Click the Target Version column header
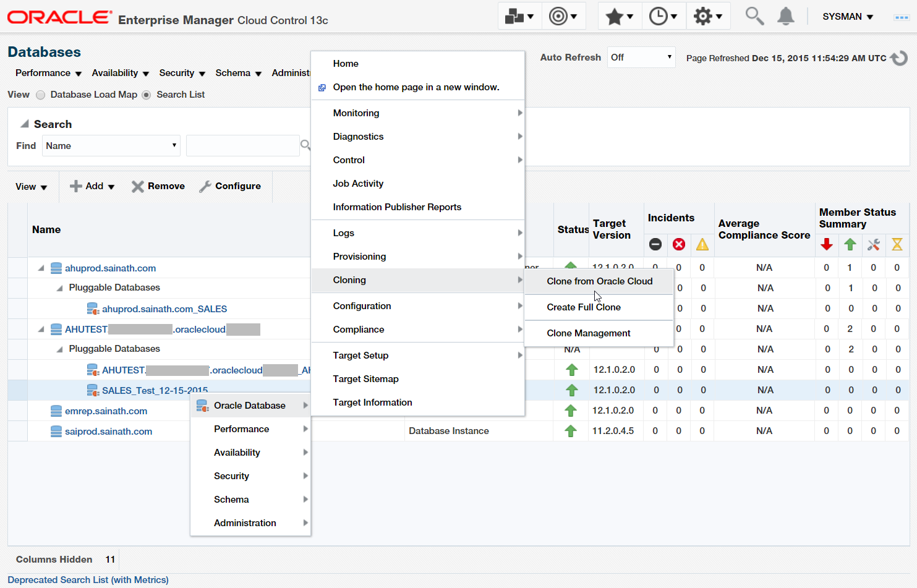The width and height of the screenshot is (917, 588). (612, 229)
